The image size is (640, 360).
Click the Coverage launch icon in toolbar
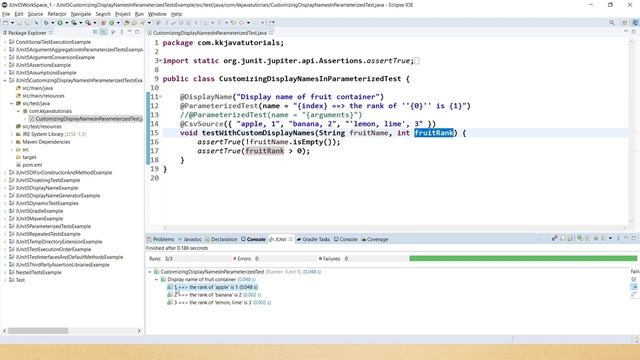click(74, 23)
